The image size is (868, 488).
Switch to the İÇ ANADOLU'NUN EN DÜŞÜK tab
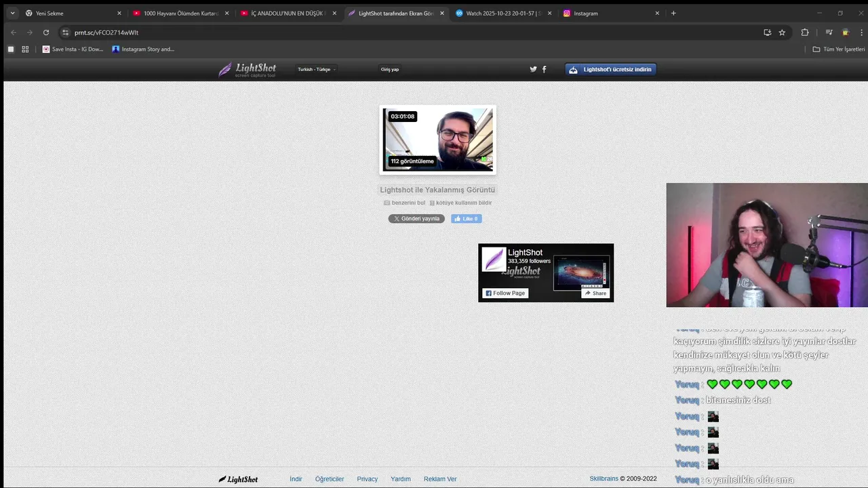[288, 13]
